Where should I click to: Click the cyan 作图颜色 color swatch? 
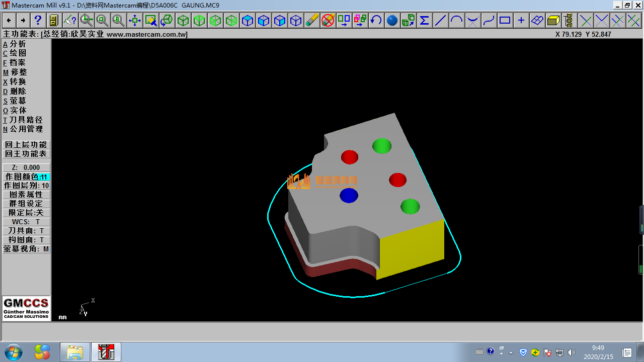point(44,177)
